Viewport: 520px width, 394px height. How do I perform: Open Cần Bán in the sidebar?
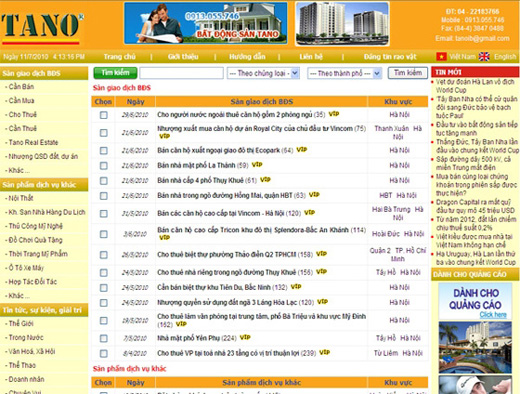21,87
